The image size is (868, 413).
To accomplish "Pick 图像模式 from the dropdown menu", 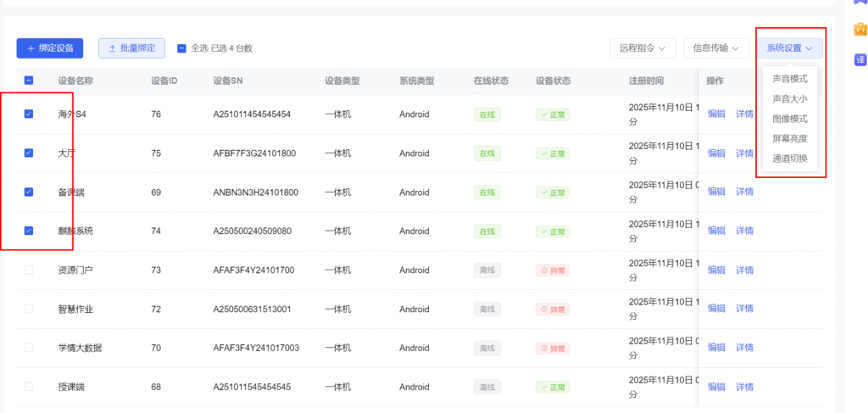I will (790, 119).
